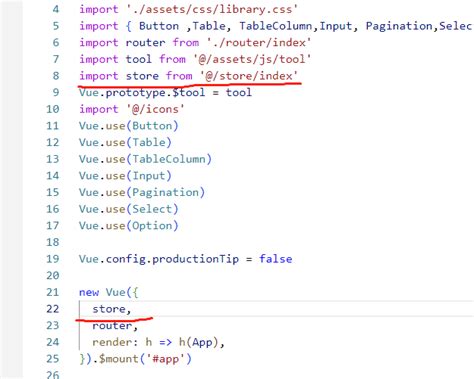
Task: Click line number 20 in the gutter
Action: (53, 276)
